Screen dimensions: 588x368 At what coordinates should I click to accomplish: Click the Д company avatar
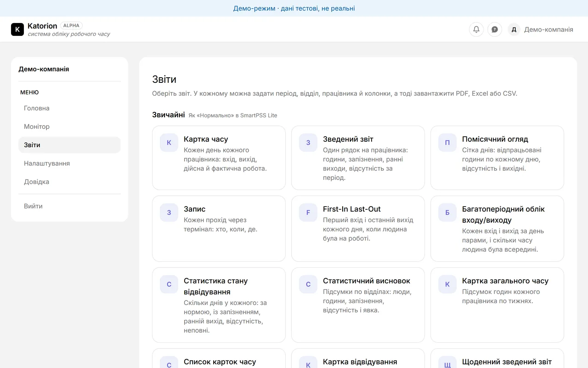pyautogui.click(x=514, y=29)
